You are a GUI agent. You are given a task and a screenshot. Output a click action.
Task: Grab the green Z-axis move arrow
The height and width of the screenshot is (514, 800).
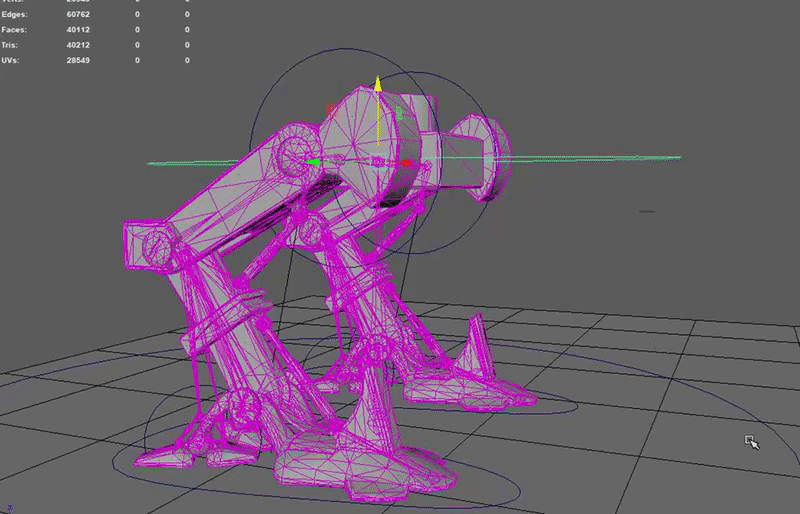coord(313,163)
